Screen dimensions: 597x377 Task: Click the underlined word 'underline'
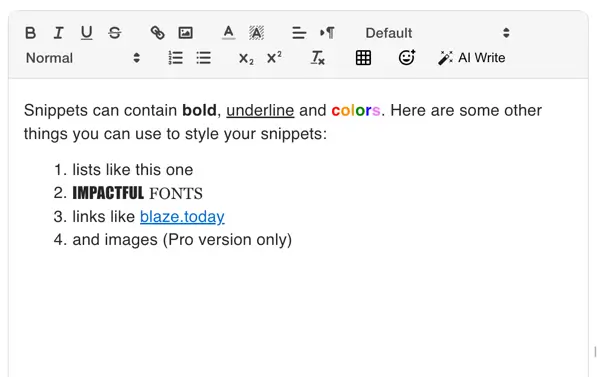tap(260, 110)
